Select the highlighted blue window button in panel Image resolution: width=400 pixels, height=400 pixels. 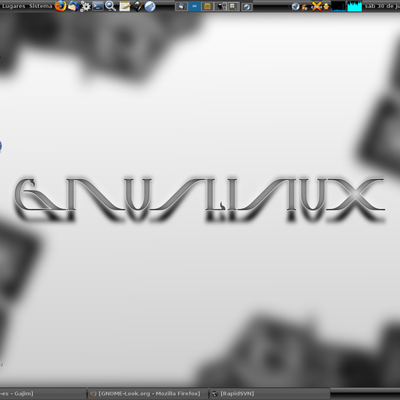(194, 6)
